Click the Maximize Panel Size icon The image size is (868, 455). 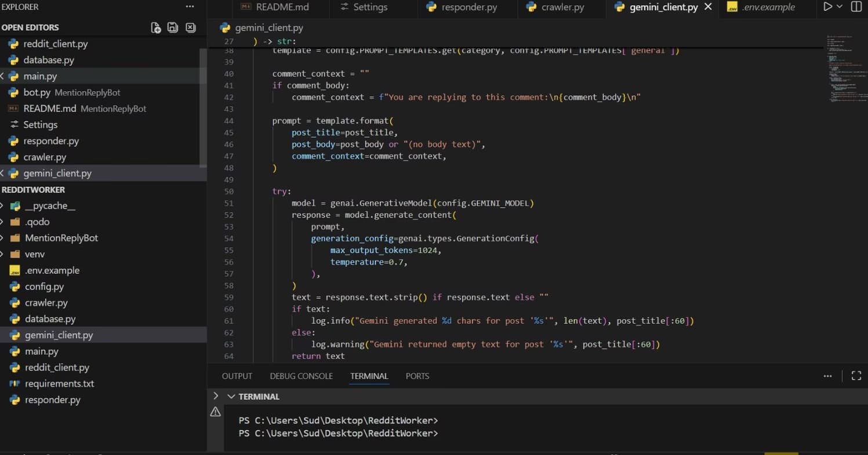pyautogui.click(x=856, y=376)
